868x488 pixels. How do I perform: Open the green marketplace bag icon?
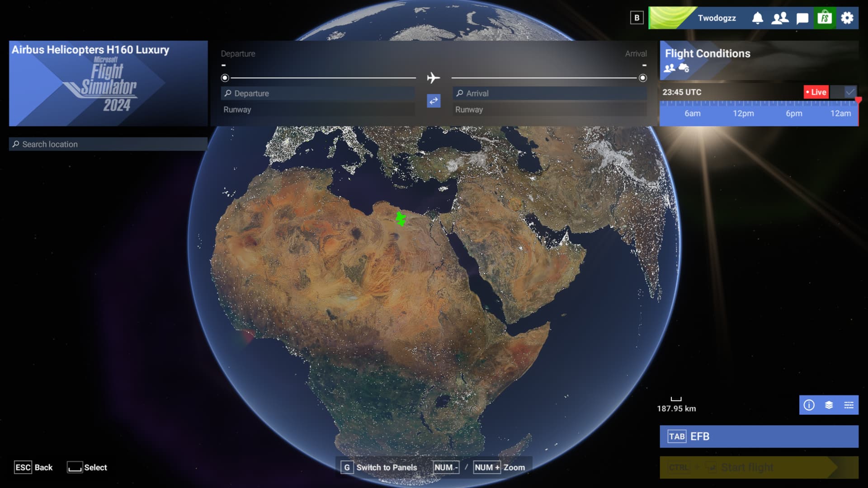click(825, 18)
